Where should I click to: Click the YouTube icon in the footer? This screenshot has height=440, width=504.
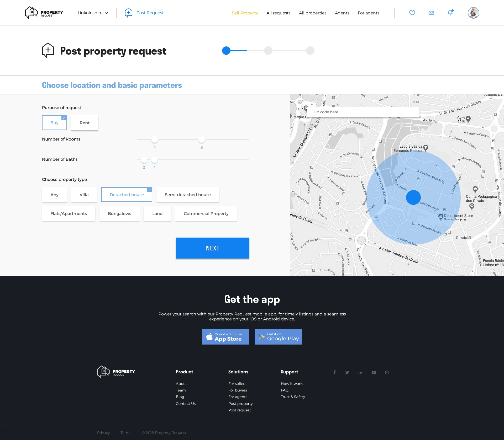point(374,372)
